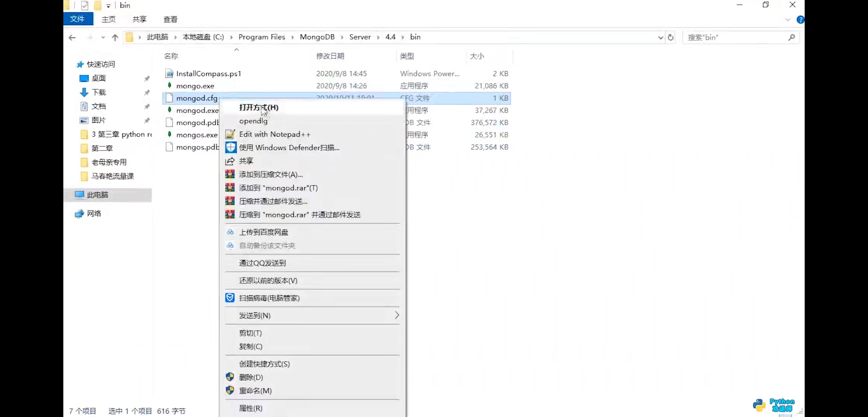Expand the 发送到(N) submenu arrow
Image resolution: width=868 pixels, height=417 pixels.
click(x=396, y=315)
